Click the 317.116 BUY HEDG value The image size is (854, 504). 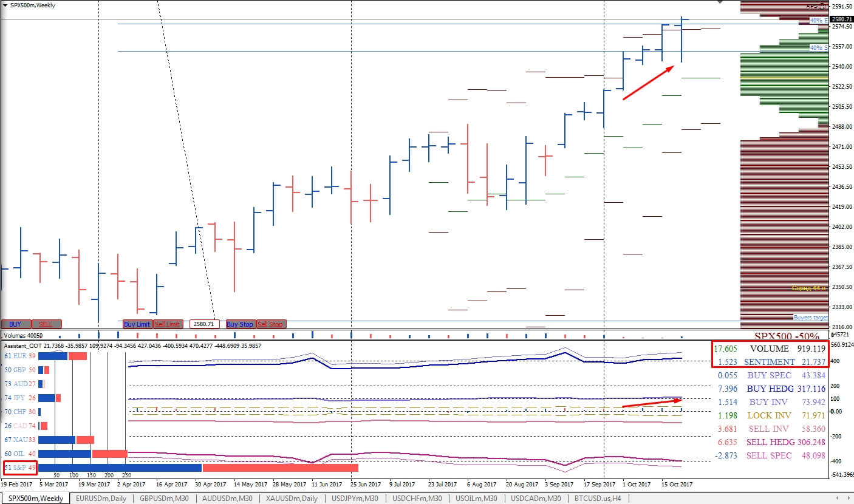[811, 389]
